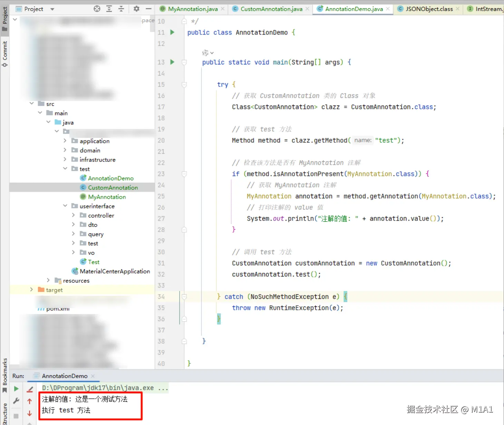This screenshot has width=504, height=425.
Task: Close the AnnotationDemo run tab
Action: coord(93,376)
